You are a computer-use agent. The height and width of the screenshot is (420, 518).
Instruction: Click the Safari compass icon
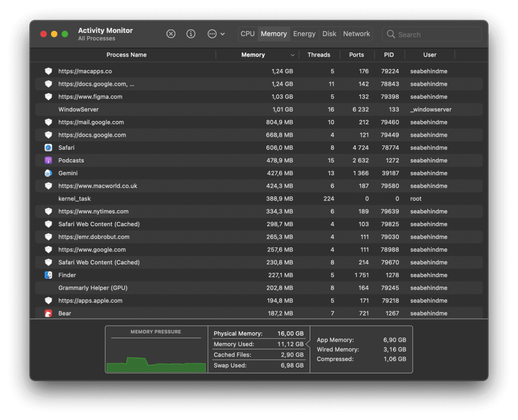coord(48,148)
